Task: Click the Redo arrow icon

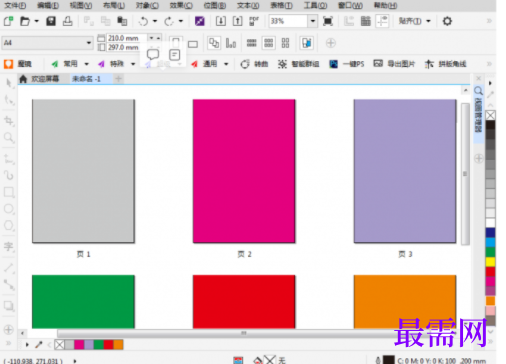Action: pyautogui.click(x=169, y=21)
